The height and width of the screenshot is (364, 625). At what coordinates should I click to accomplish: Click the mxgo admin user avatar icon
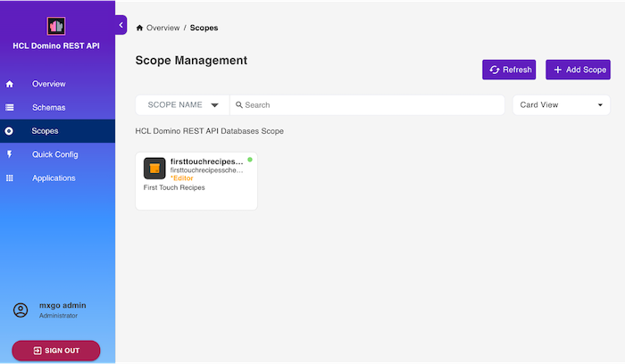click(21, 310)
